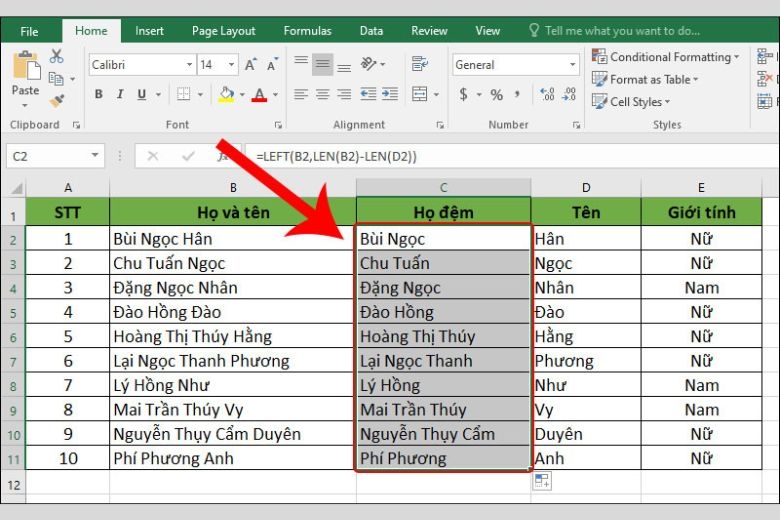Toggle Italic formatting
780x520 pixels.
(120, 94)
